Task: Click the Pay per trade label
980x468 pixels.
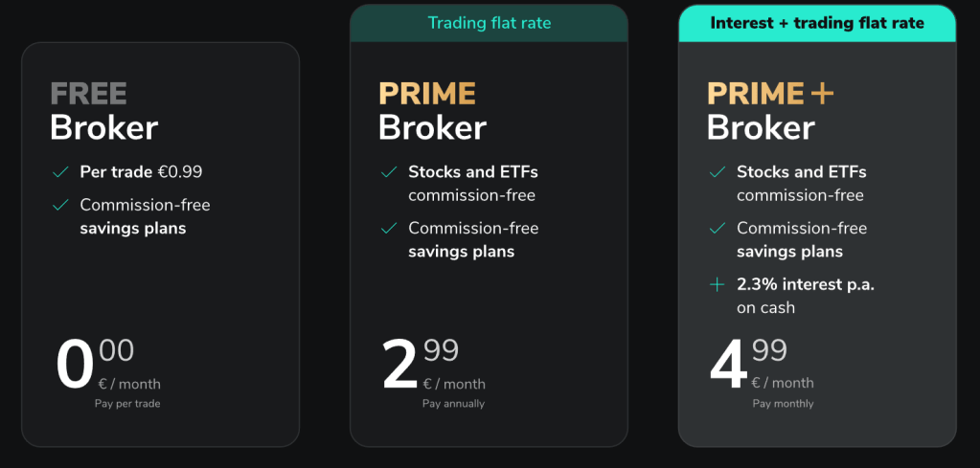Action: click(x=127, y=404)
